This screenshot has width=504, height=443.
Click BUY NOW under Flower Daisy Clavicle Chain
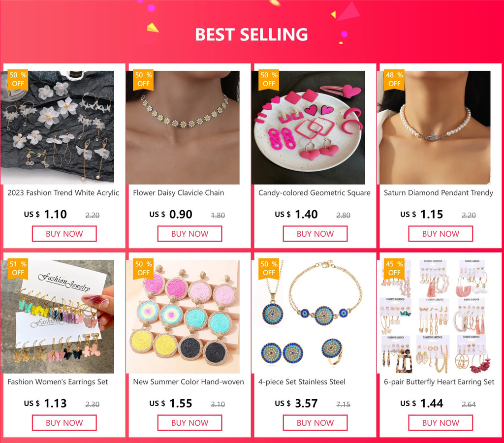189,234
